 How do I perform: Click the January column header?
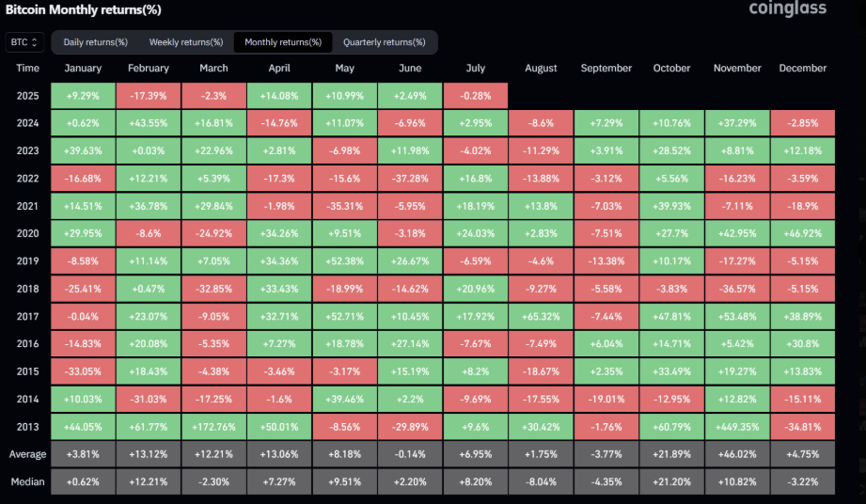point(83,68)
